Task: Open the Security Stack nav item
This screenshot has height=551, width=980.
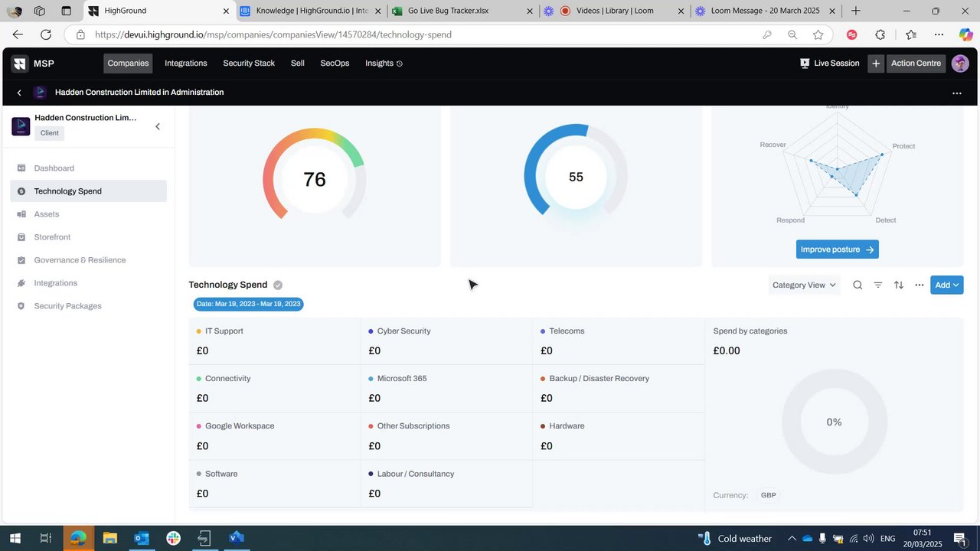Action: tap(249, 64)
